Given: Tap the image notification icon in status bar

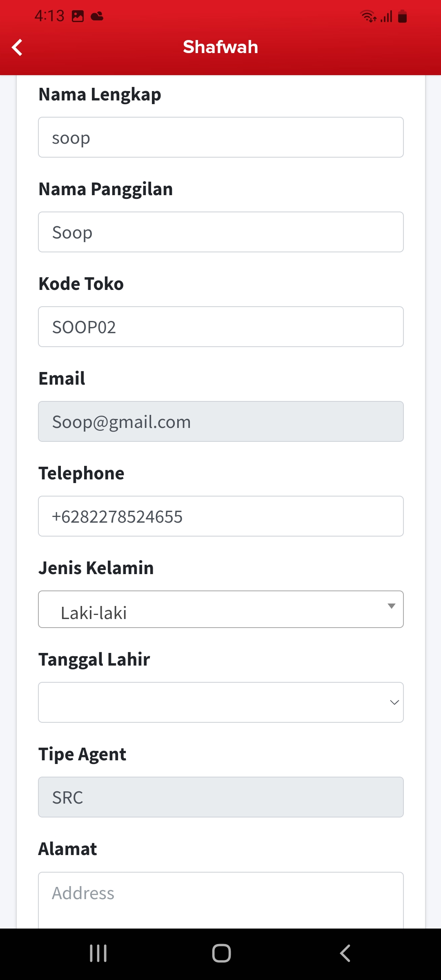Looking at the screenshot, I should (x=78, y=16).
